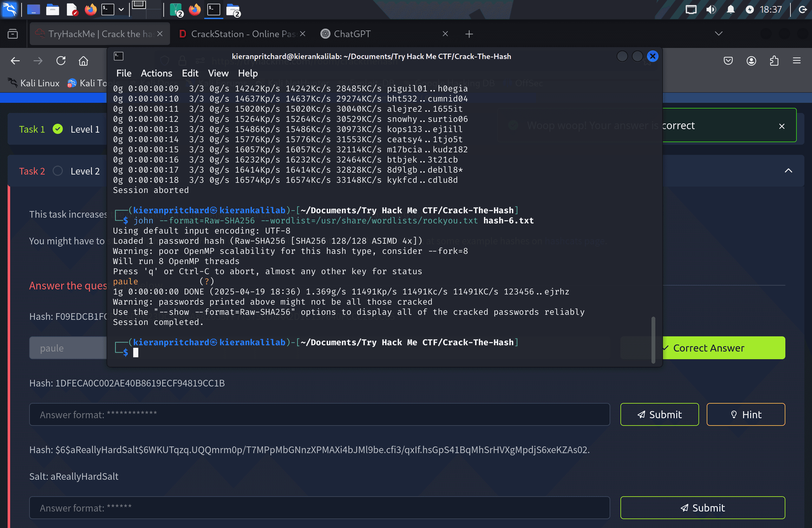The height and width of the screenshot is (528, 812).
Task: Open the file manager launcher in panel
Action: pyautogui.click(x=53, y=10)
